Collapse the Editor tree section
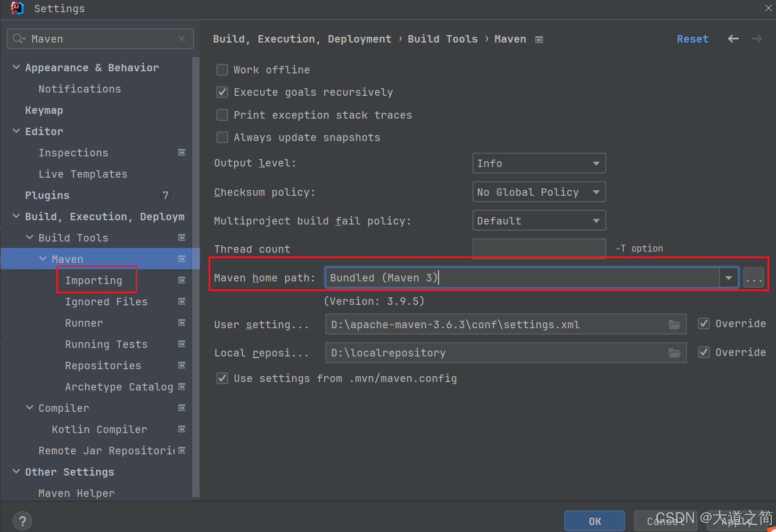776x532 pixels. [x=16, y=131]
